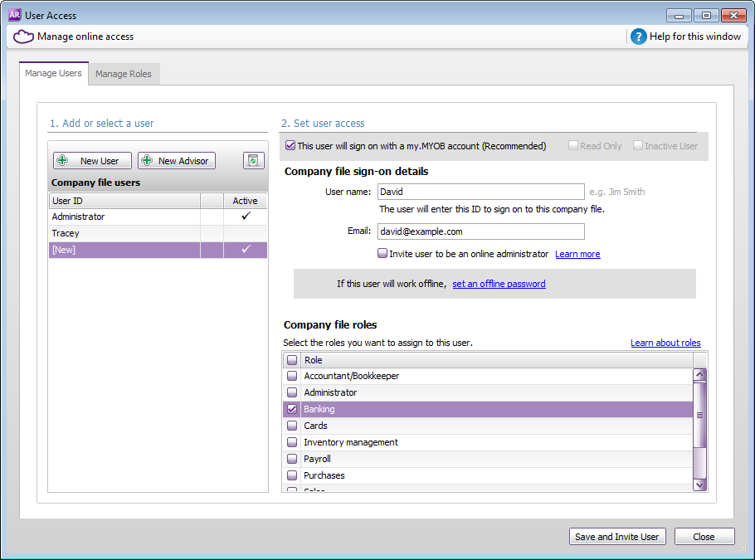Click the blue Help question mark icon

pyautogui.click(x=638, y=37)
